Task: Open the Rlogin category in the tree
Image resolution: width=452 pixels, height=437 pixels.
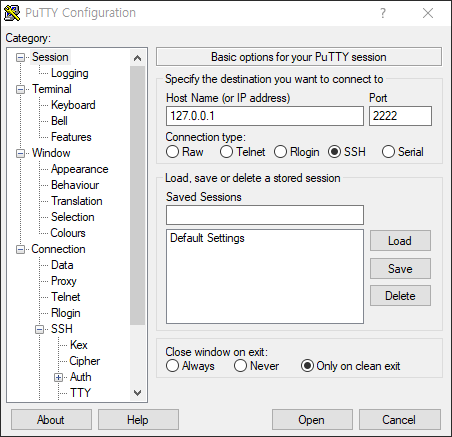Action: click(x=66, y=313)
